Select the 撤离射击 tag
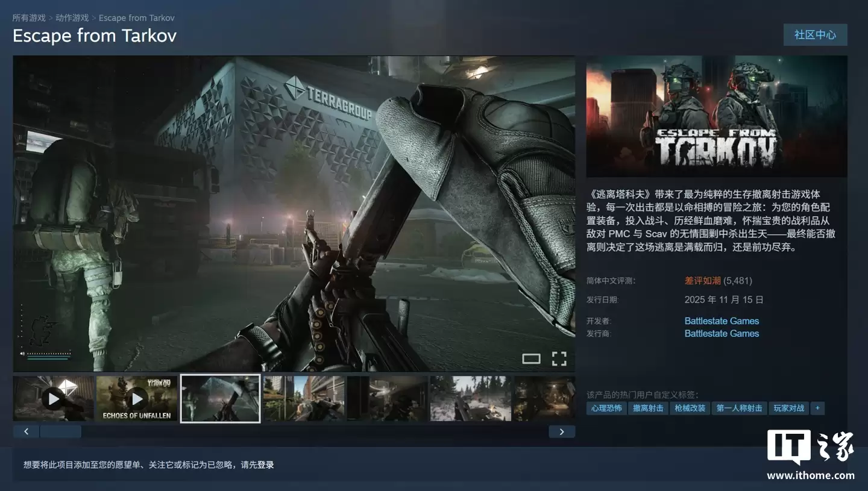868x491 pixels. (x=648, y=408)
